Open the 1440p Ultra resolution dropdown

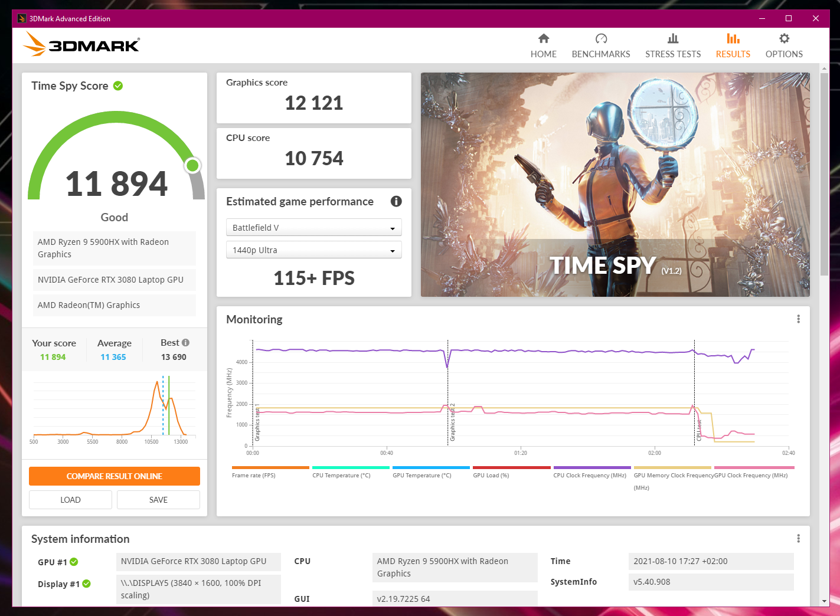coord(314,250)
